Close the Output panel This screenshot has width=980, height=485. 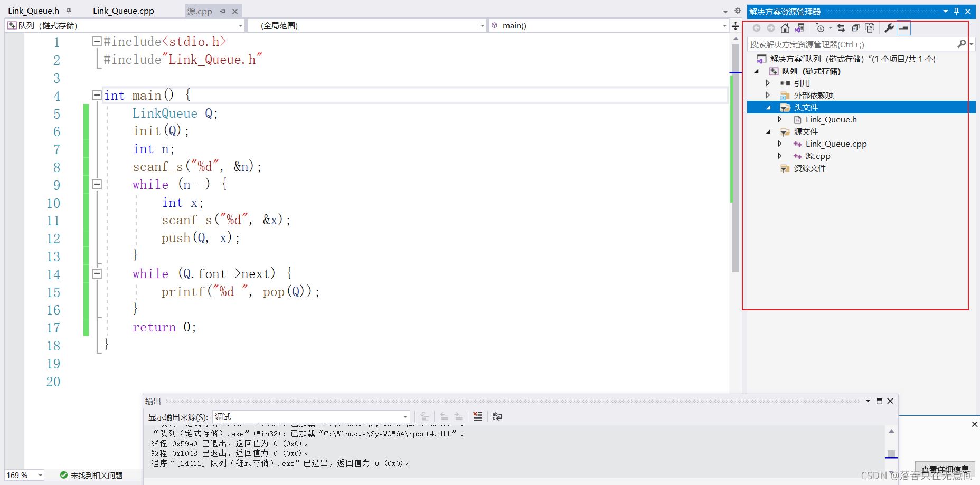pyautogui.click(x=890, y=401)
